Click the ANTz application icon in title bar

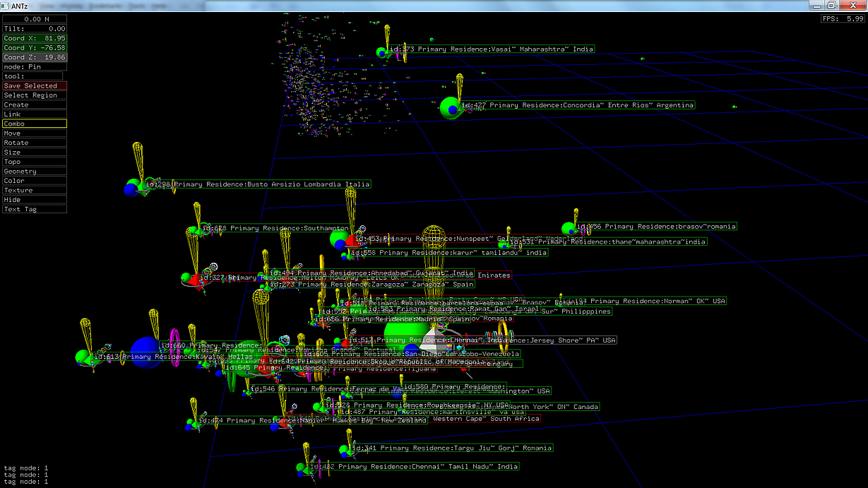(x=6, y=6)
